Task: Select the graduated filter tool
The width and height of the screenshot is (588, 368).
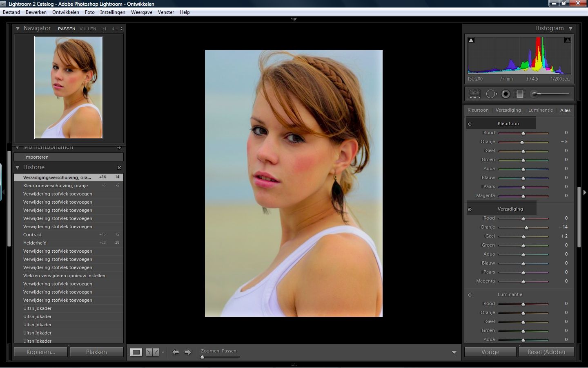Action: click(519, 94)
